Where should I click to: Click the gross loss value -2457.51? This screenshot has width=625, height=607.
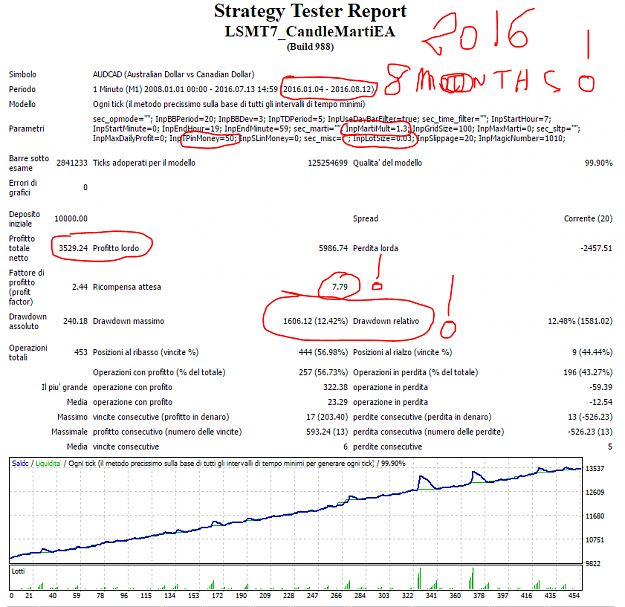(x=596, y=248)
